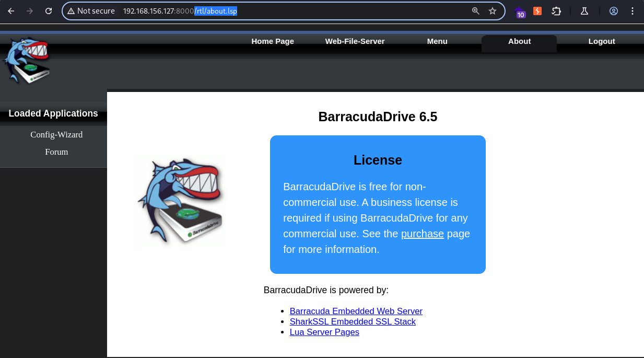The image size is (644, 358).
Task: Click the Not secure warning icon
Action: [71, 11]
